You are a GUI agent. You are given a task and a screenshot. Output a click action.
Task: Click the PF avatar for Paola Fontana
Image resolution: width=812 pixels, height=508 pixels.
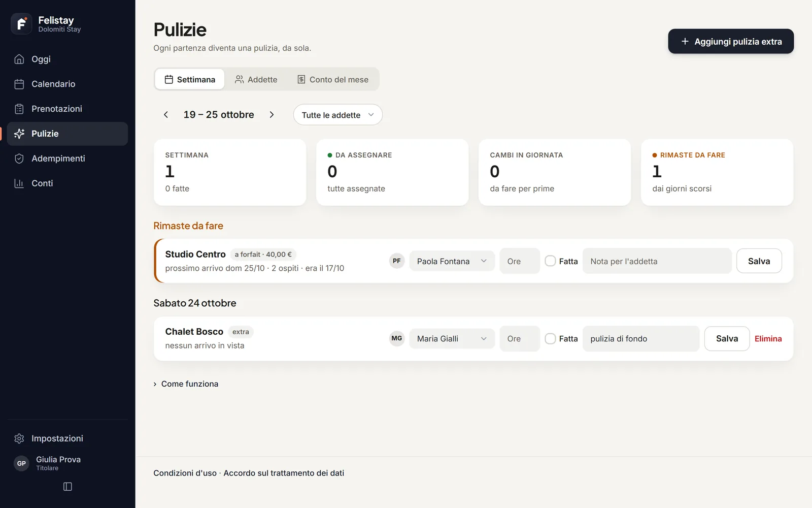[397, 261]
